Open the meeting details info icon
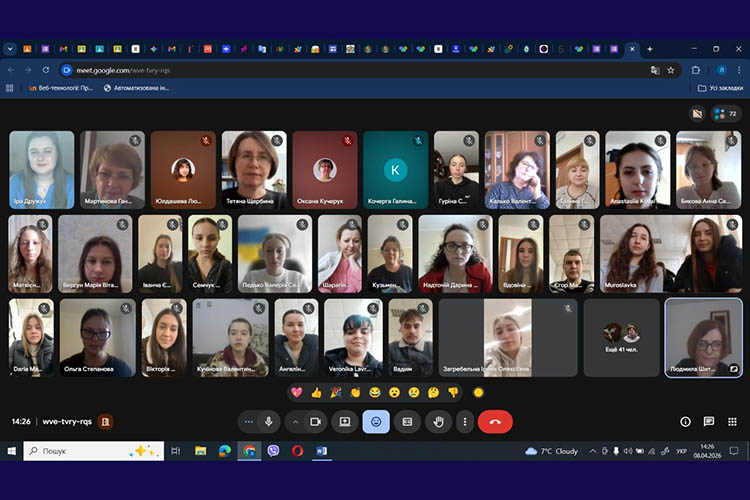The width and height of the screenshot is (750, 500). click(x=685, y=422)
